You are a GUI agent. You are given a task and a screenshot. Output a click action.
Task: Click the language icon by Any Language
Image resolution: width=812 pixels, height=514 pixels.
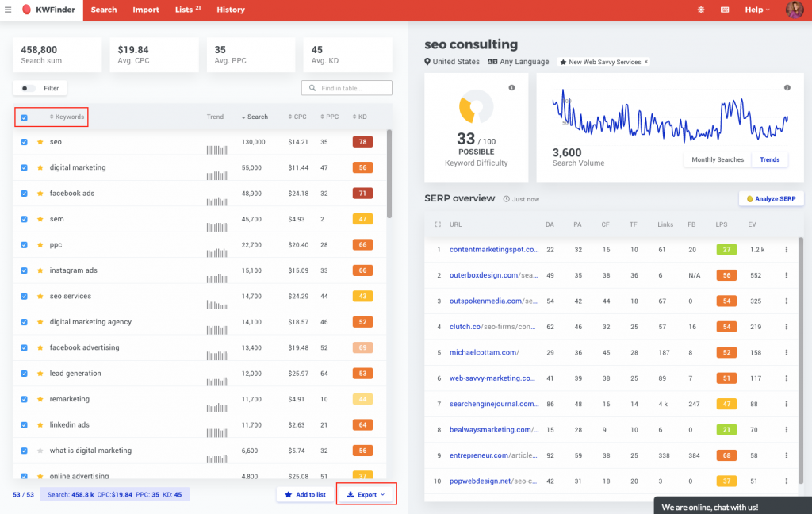[x=492, y=62]
